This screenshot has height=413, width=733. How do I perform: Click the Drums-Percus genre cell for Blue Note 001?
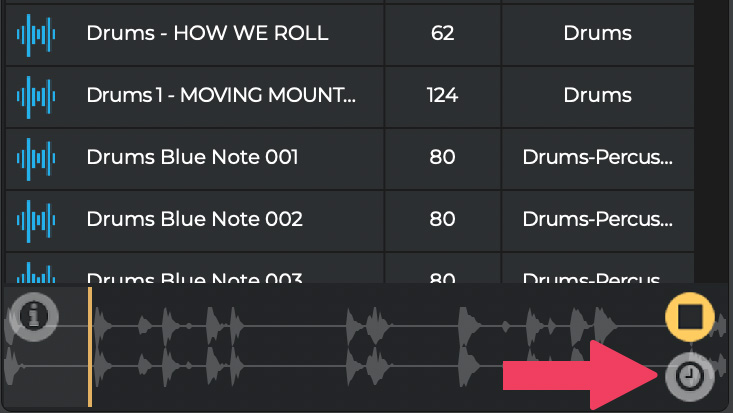point(597,158)
